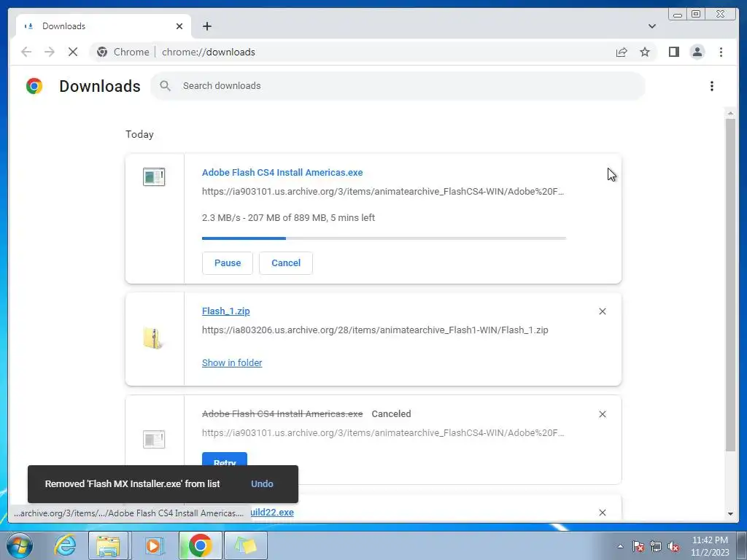Click the 207 MB of 889 MB status text
747x560 pixels.
[287, 217]
